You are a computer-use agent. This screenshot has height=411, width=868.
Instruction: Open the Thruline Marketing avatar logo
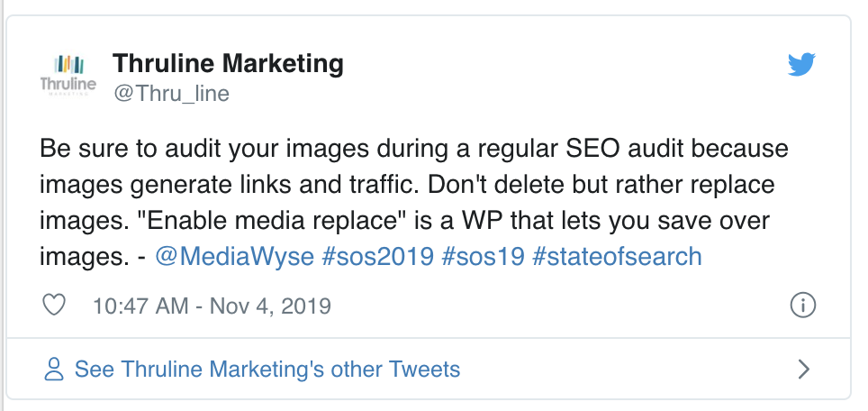(x=68, y=76)
